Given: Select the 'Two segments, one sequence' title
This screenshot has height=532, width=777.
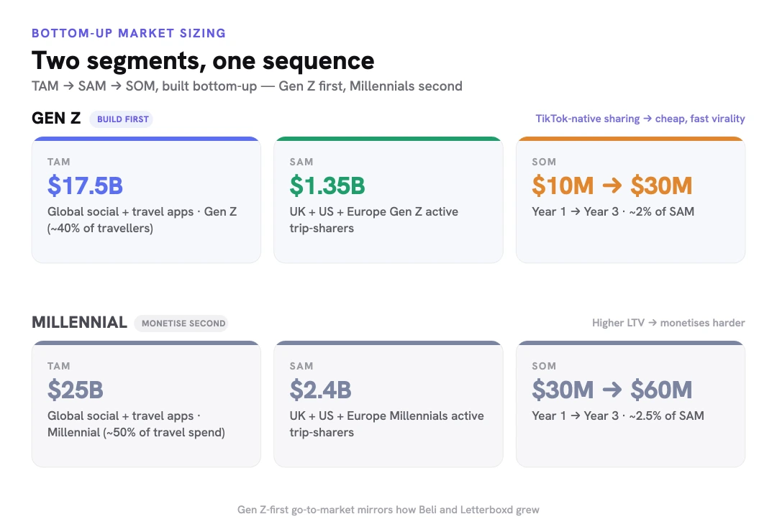Looking at the screenshot, I should pyautogui.click(x=203, y=61).
